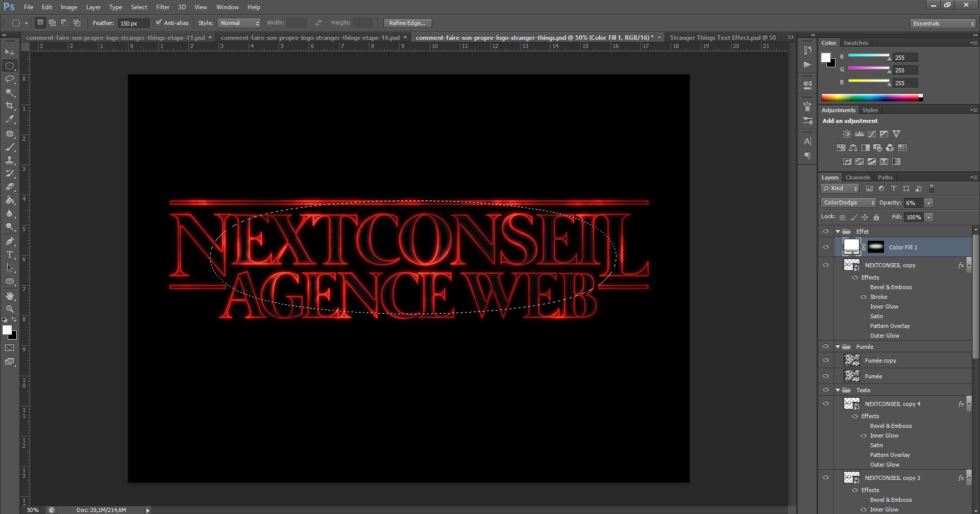Select the Paint Bucket tool
This screenshot has height=514, width=980.
click(10, 200)
